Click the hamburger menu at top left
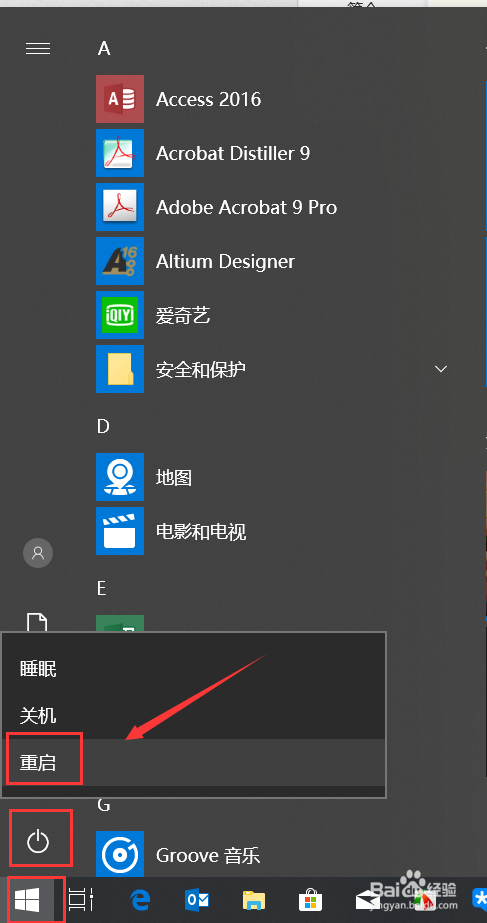This screenshot has width=487, height=923. 38,49
